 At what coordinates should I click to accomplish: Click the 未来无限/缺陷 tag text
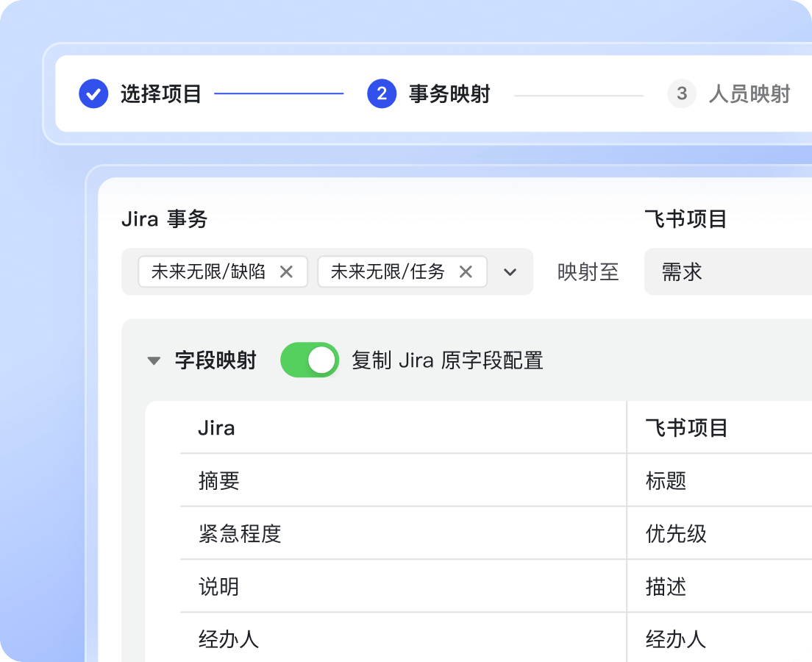[x=208, y=271]
